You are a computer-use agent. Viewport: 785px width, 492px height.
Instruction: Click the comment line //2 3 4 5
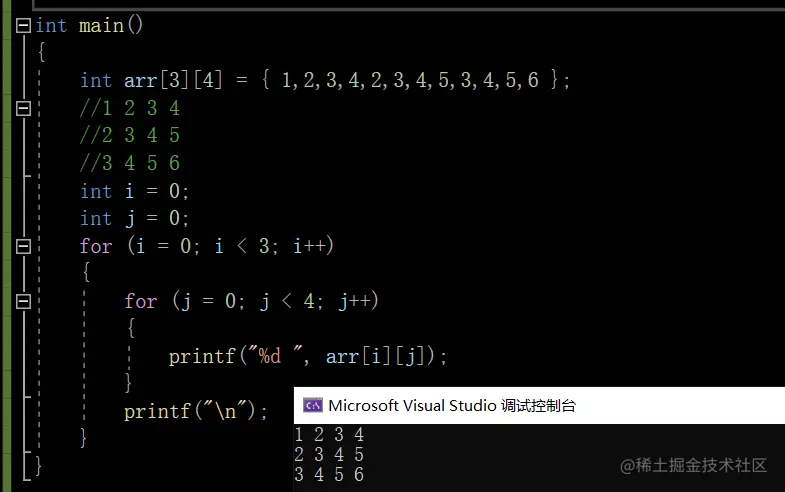tap(130, 135)
